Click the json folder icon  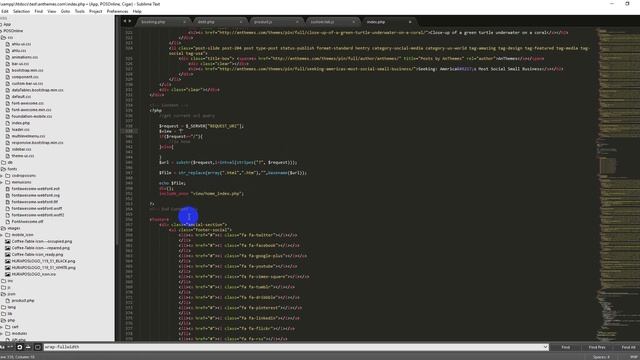[x=4, y=294]
